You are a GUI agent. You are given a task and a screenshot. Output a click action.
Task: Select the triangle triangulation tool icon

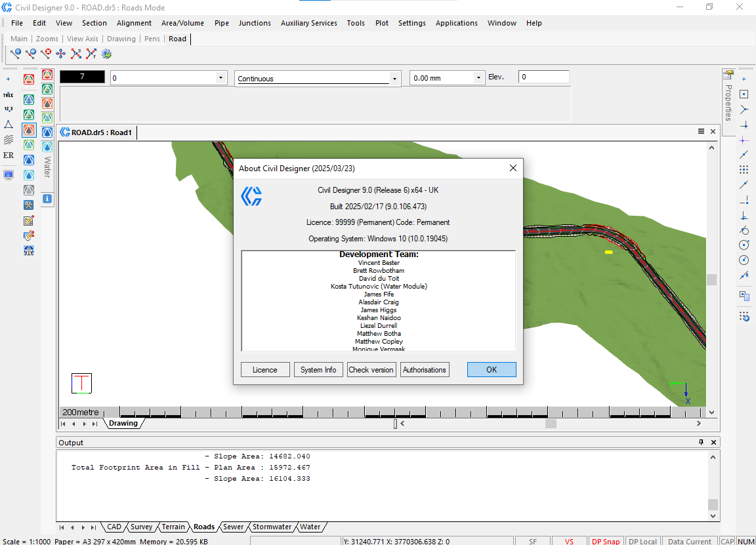point(8,125)
